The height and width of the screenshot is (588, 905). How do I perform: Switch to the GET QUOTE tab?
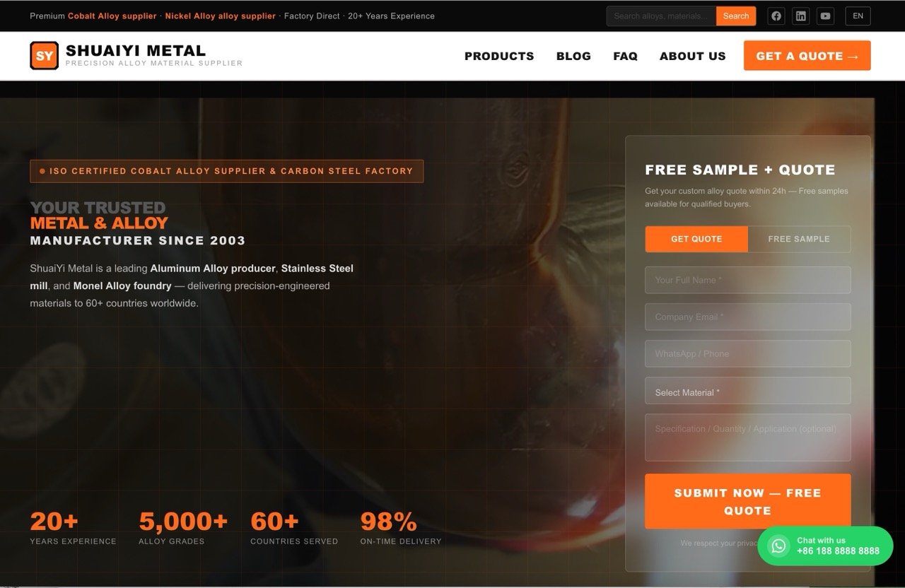696,239
